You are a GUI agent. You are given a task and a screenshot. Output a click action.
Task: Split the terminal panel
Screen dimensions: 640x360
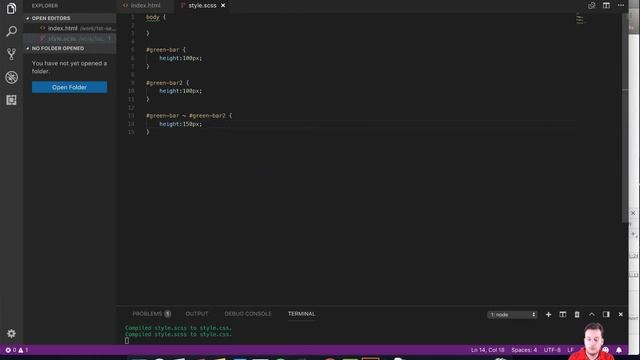coord(562,314)
